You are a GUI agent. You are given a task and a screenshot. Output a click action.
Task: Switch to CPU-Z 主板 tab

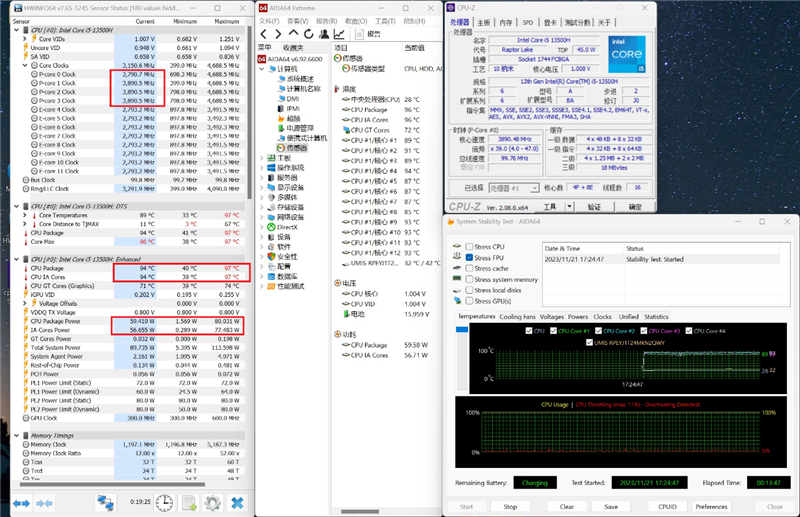click(x=484, y=22)
